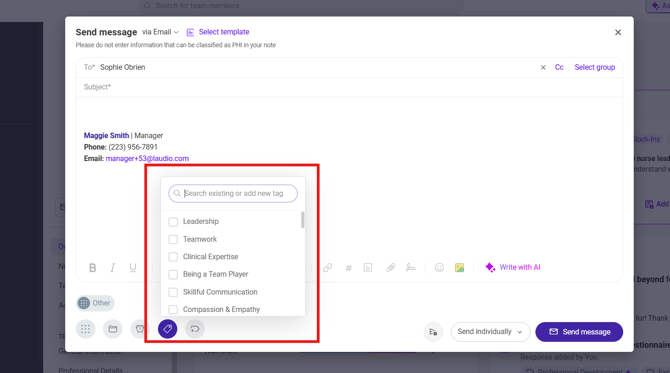Viewport: 670px width, 373px height.
Task: Open the emoji picker
Action: 439,267
